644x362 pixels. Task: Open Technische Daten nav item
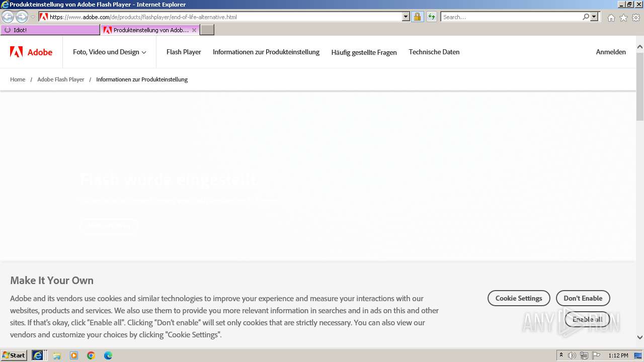click(434, 52)
